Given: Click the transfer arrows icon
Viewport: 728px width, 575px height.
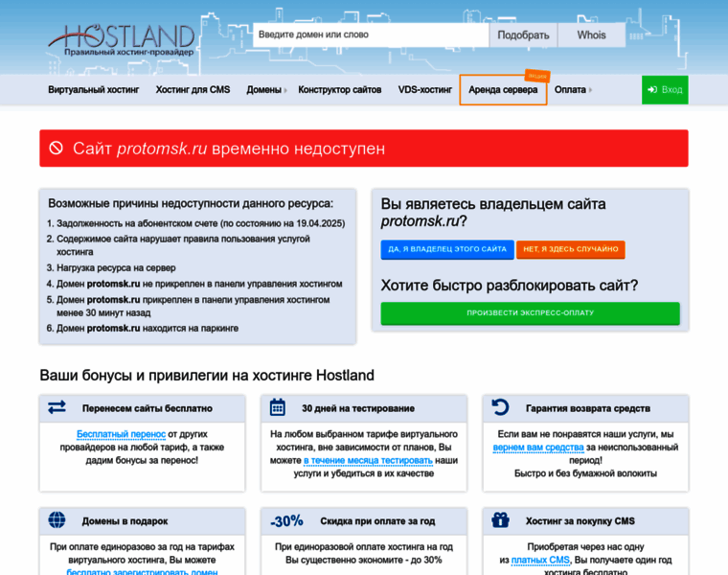Looking at the screenshot, I should 57,408.
